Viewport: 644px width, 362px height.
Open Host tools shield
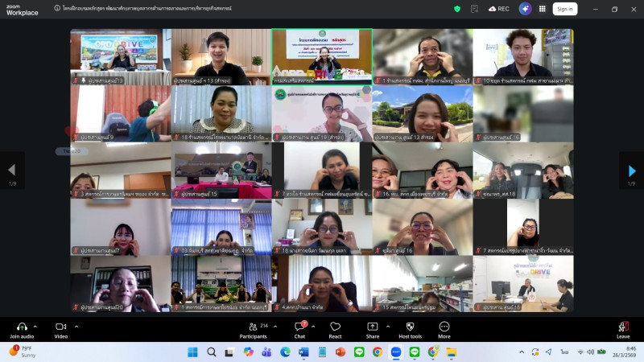click(x=410, y=327)
